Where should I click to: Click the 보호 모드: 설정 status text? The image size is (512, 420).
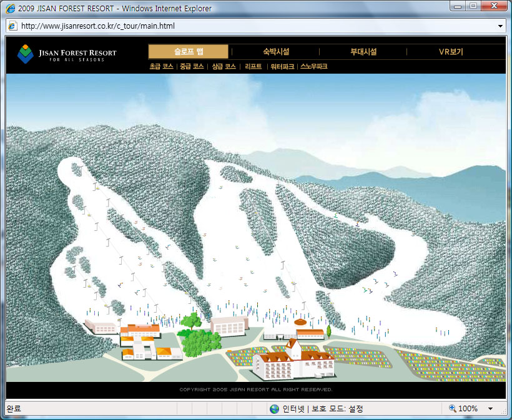[337, 409]
